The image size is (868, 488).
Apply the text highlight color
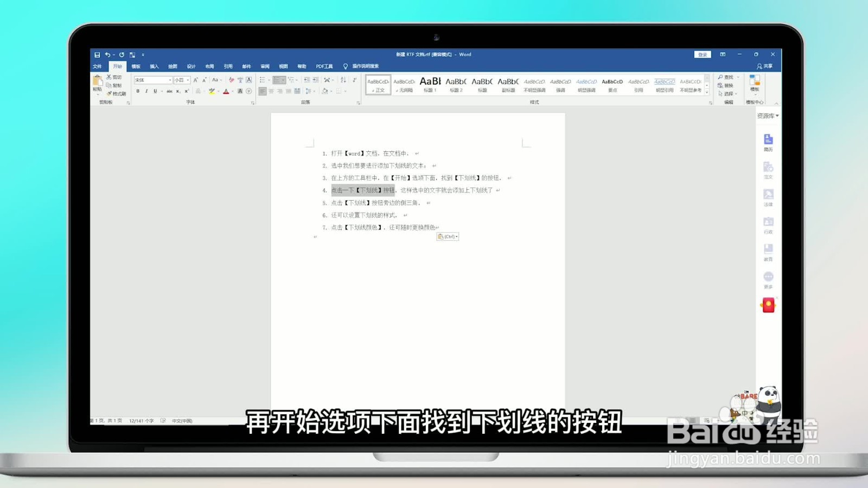pos(212,91)
